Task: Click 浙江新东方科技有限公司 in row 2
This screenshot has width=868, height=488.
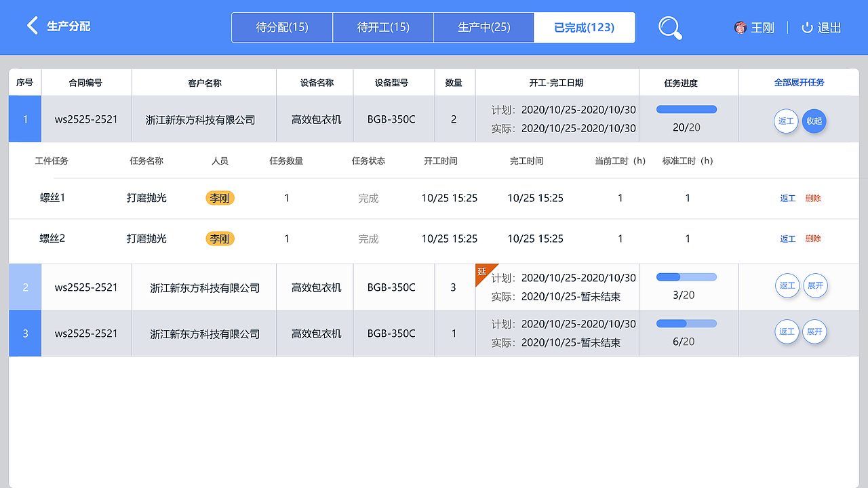Action: point(205,287)
